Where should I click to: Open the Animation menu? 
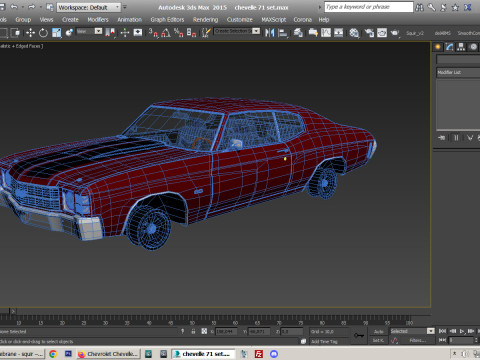pos(129,20)
